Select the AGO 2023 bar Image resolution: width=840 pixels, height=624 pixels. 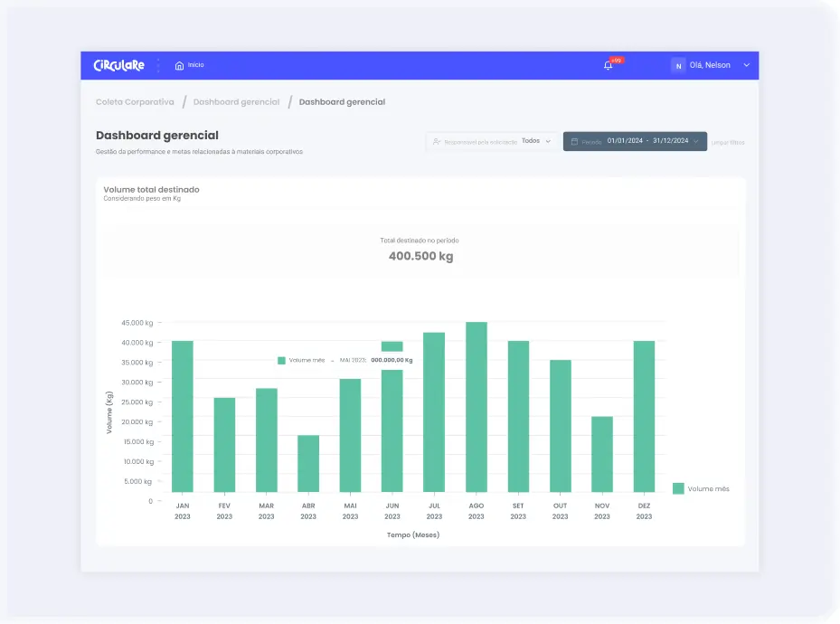[x=477, y=407]
